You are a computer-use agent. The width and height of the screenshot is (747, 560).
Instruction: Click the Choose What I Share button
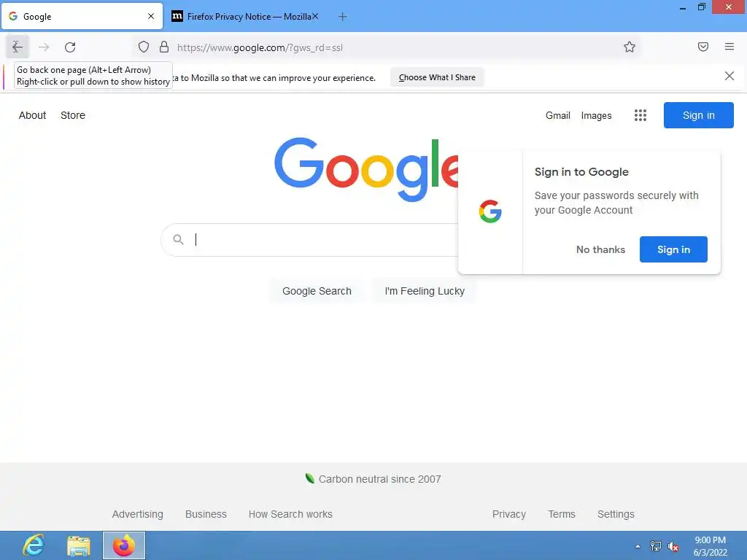tap(437, 77)
